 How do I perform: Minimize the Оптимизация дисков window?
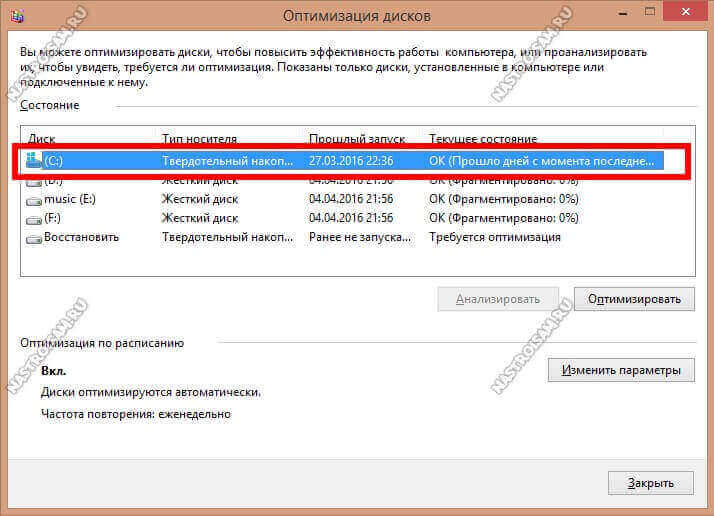tap(623, 13)
